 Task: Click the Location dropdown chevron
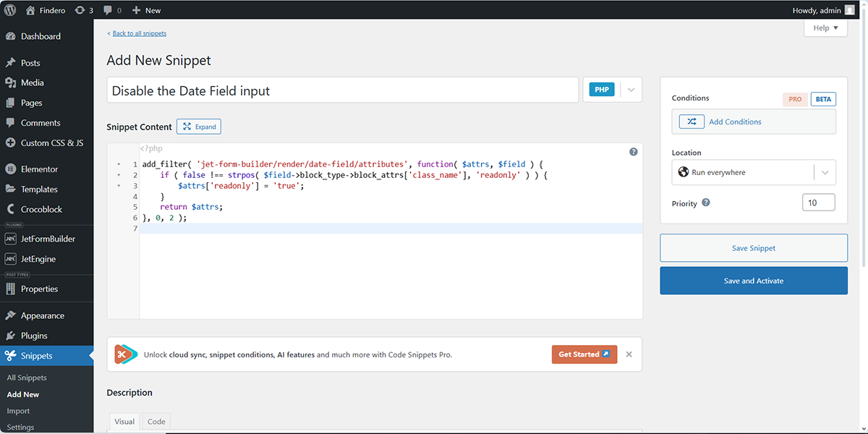[x=825, y=173]
